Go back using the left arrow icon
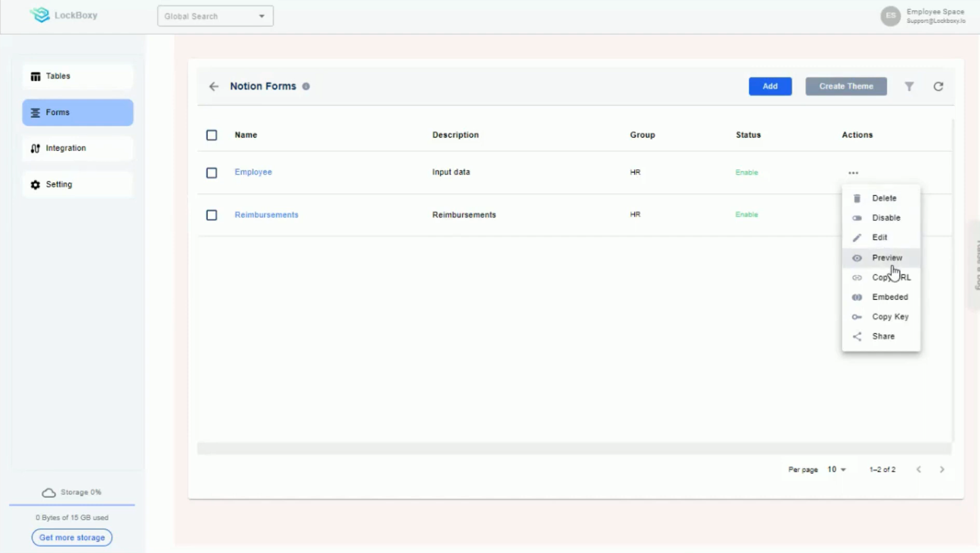 pyautogui.click(x=214, y=87)
